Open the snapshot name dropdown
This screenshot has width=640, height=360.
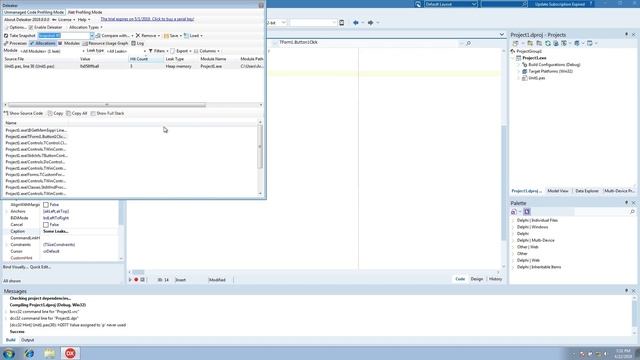tap(92, 36)
